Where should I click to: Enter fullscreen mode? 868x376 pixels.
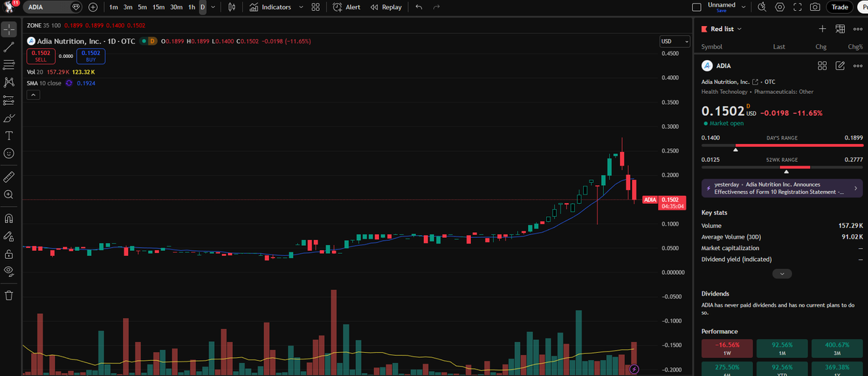(798, 7)
